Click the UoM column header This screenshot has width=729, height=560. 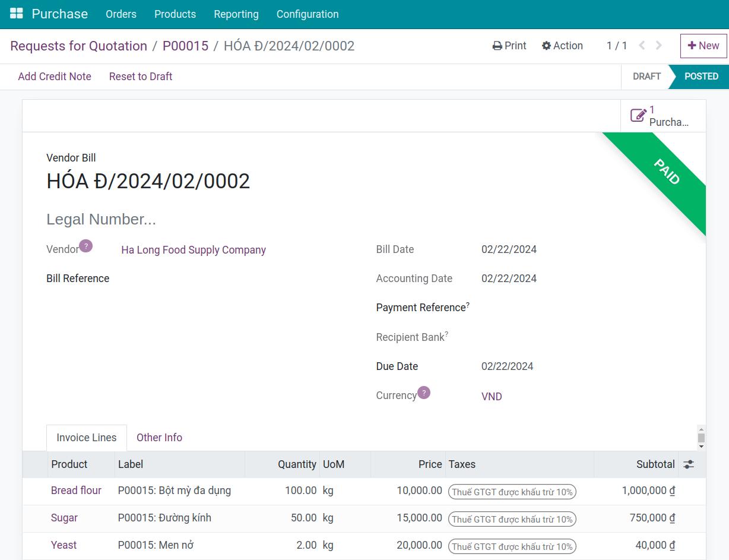coord(345,464)
